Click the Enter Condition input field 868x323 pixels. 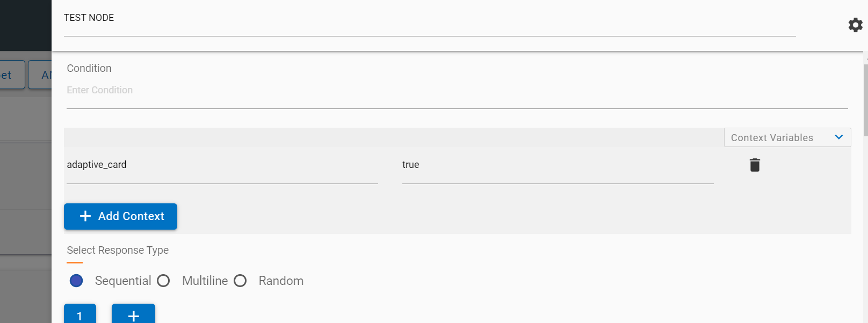(x=457, y=90)
